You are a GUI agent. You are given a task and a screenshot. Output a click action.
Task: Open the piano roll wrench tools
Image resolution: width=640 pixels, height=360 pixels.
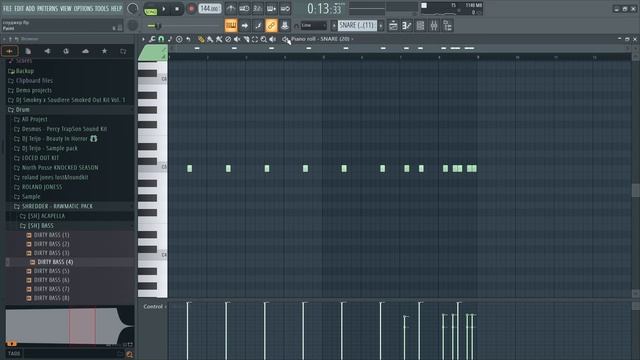[x=152, y=39]
